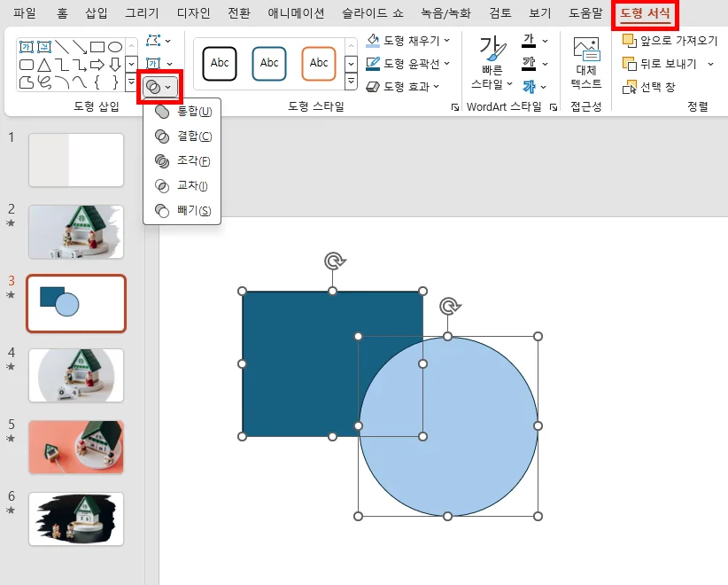728x585 pixels.
Task: Switch to the 그리기 draw tab
Action: point(142,13)
